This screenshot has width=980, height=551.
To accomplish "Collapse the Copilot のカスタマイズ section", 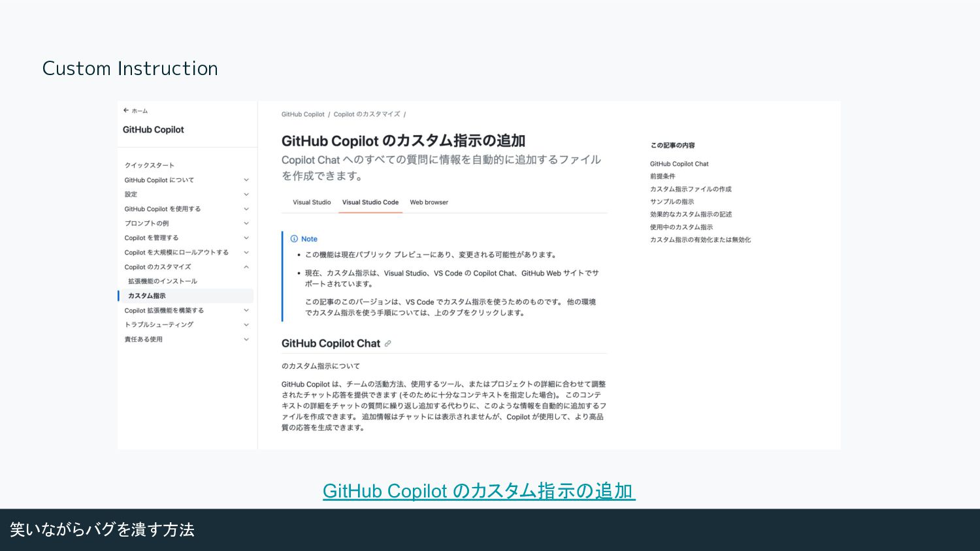I will (246, 267).
